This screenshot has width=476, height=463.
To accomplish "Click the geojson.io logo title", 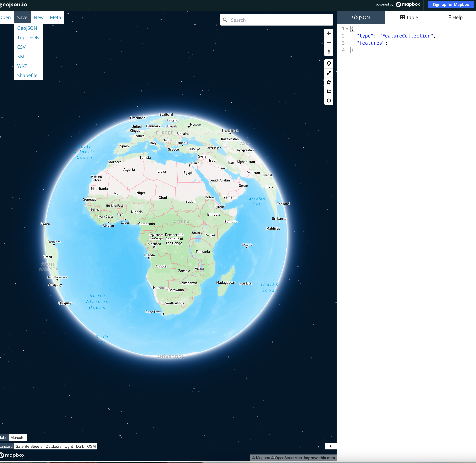I will (13, 4).
